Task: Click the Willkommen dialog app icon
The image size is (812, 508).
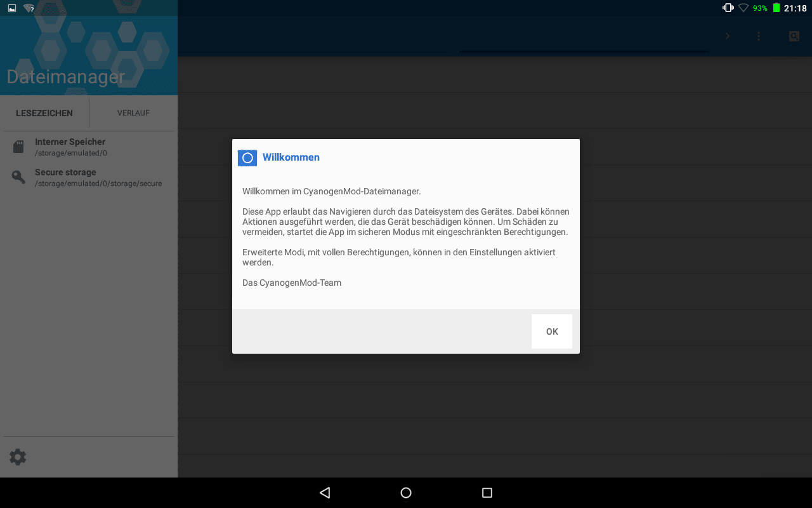Action: tap(247, 157)
